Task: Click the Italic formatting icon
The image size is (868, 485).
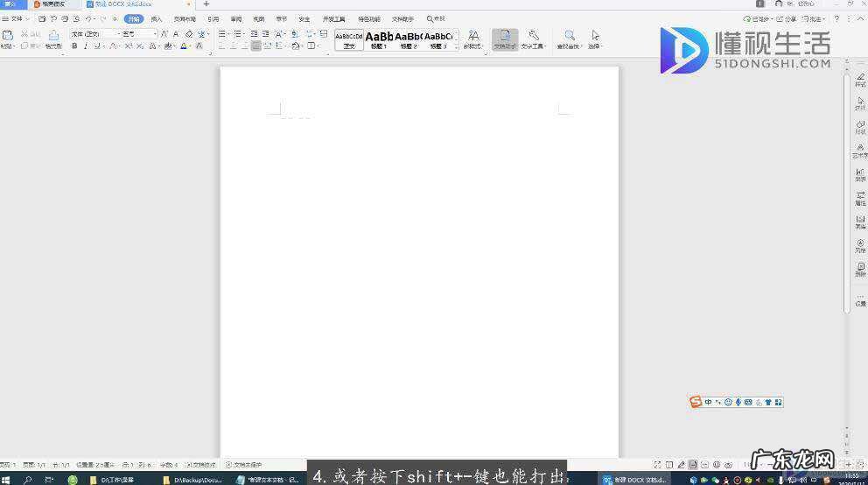Action: pyautogui.click(x=85, y=46)
